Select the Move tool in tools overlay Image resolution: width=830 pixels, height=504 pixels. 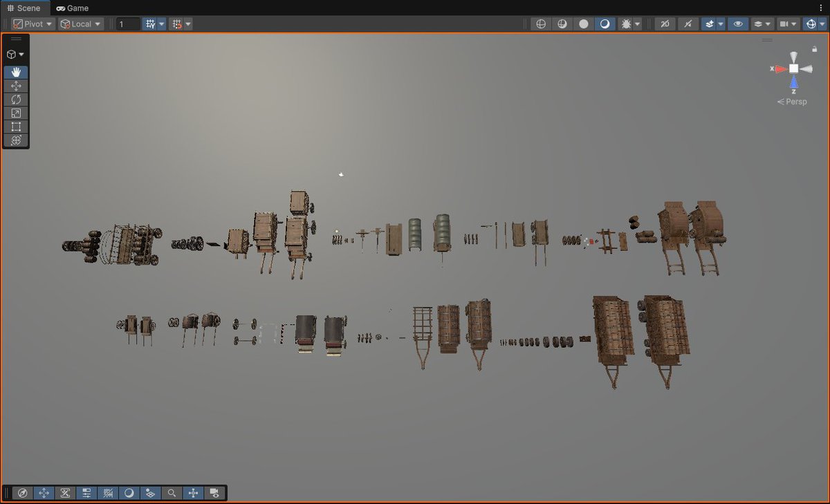[x=16, y=86]
